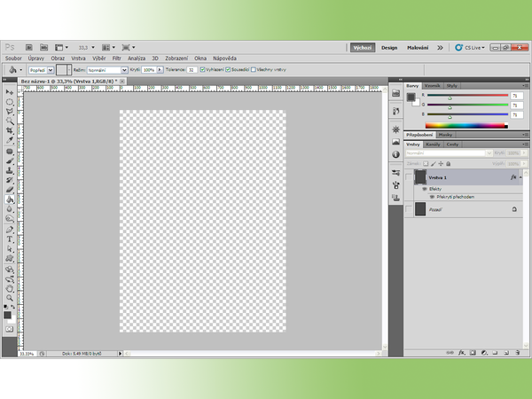Select the Type (T) tool
532x399 pixels.
tap(10, 239)
